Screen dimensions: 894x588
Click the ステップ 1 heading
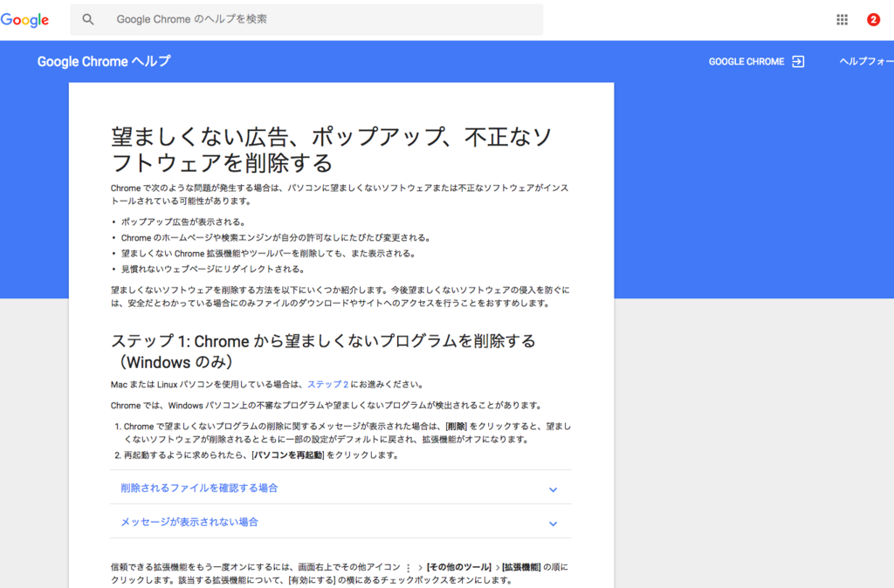323,352
